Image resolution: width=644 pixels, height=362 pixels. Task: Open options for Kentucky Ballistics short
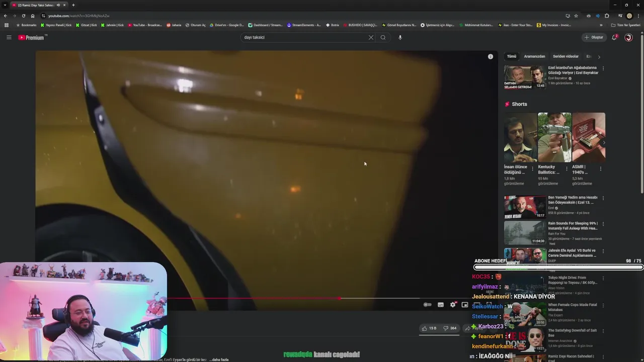click(567, 169)
